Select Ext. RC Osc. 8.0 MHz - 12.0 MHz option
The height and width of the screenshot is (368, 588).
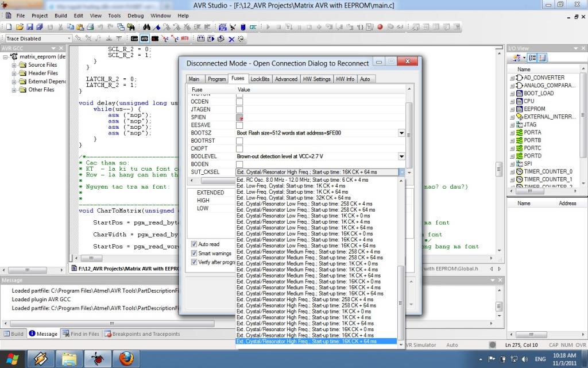pos(303,180)
